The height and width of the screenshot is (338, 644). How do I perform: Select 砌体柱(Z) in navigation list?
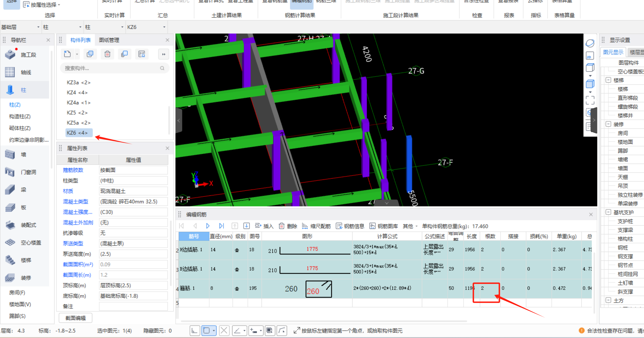point(20,128)
